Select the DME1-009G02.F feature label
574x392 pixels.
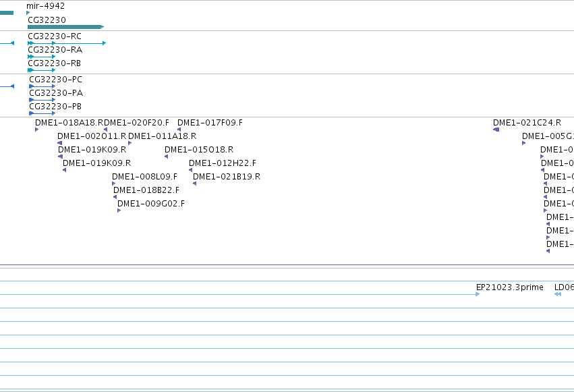(151, 204)
